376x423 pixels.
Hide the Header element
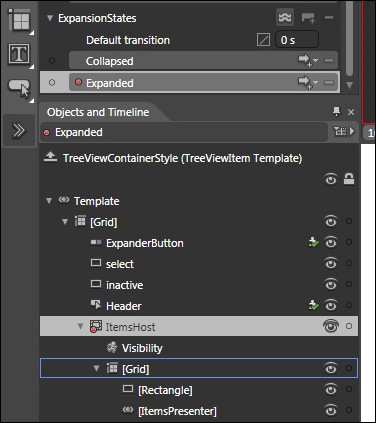[331, 305]
